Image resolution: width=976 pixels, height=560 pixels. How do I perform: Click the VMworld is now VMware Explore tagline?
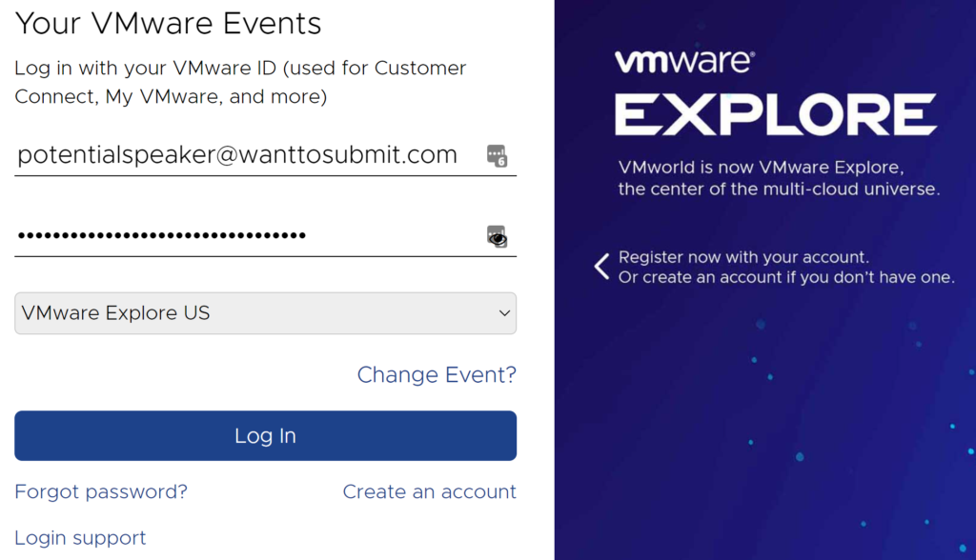pyautogui.click(x=761, y=168)
